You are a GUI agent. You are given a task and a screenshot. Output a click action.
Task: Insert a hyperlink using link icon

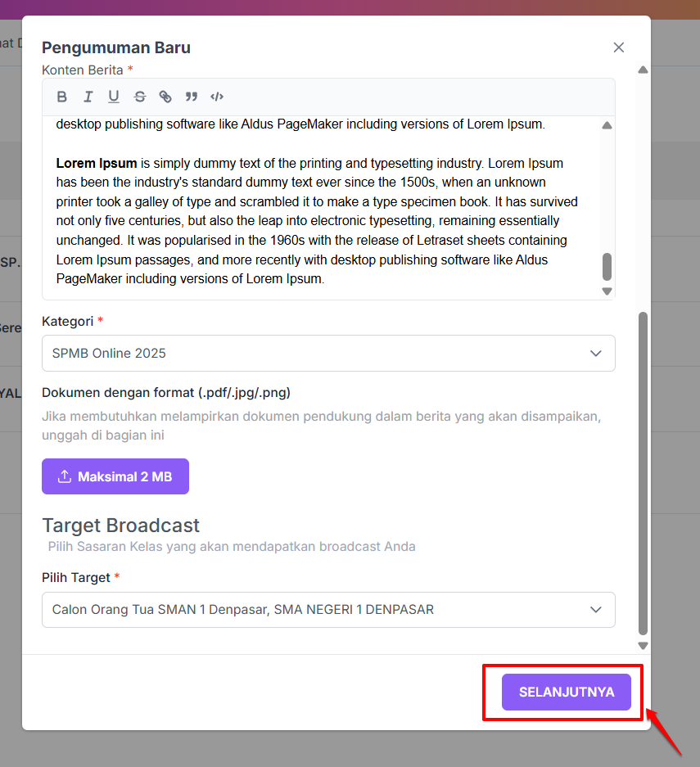coord(165,97)
